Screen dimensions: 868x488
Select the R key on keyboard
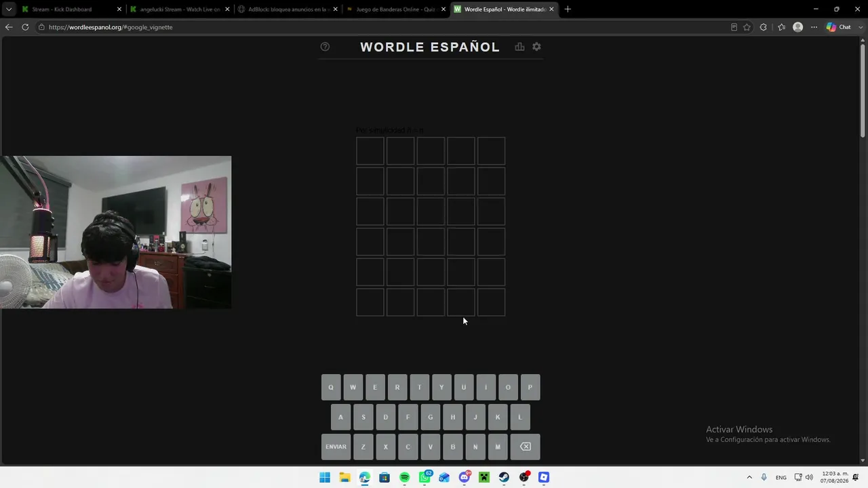pos(397,388)
